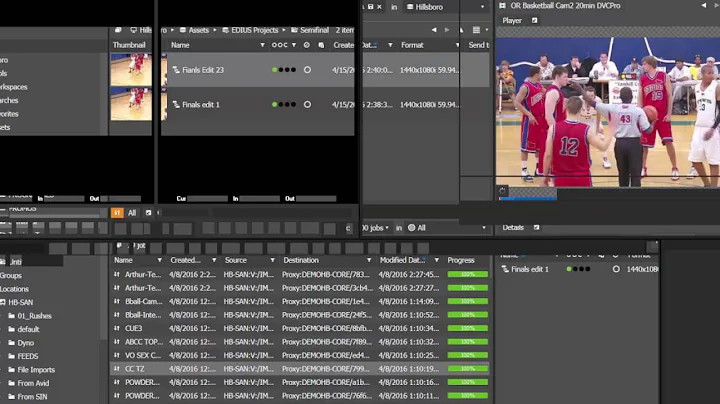720x404 pixels.
Task: Toggle the circle marker on Finals edit 1
Action: point(307,105)
